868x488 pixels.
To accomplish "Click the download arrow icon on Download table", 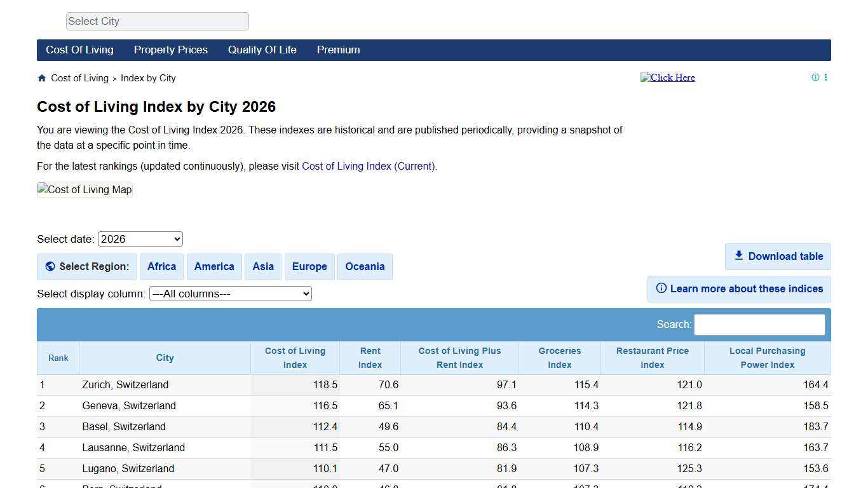I will coord(738,255).
